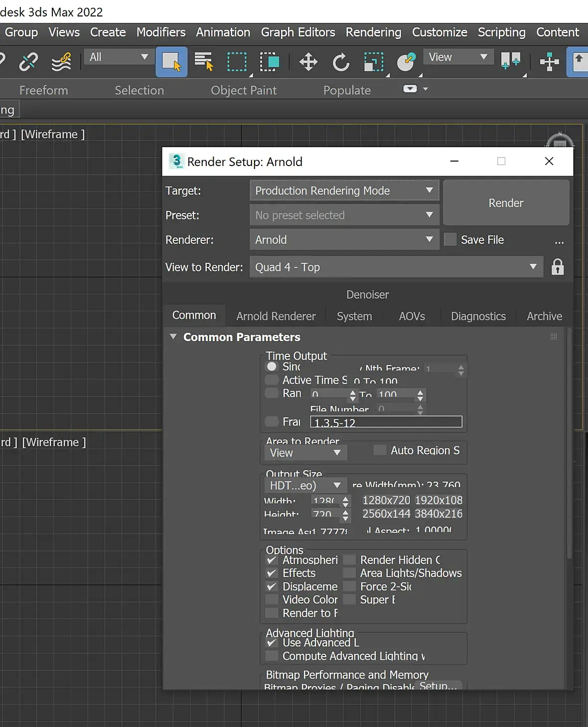Uncheck the Effects option
Image resolution: width=588 pixels, height=727 pixels.
(x=272, y=573)
